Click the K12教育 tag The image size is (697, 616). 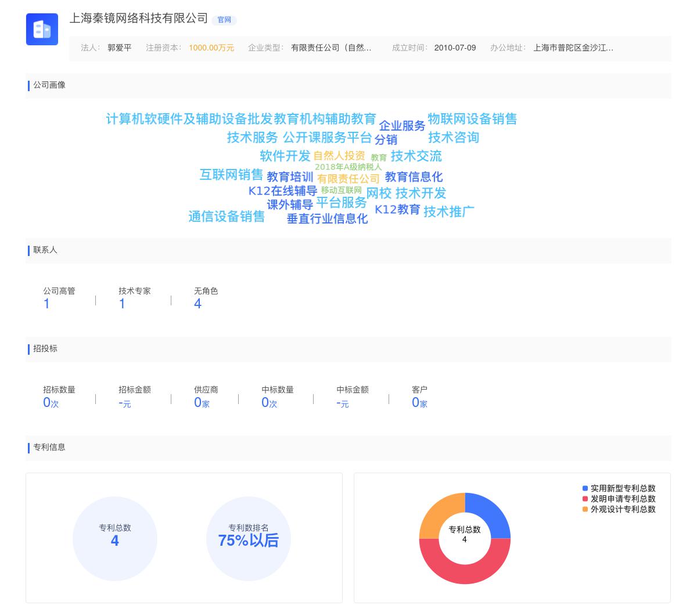coord(397,210)
